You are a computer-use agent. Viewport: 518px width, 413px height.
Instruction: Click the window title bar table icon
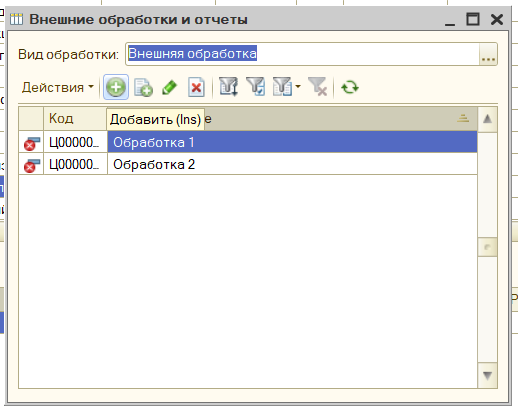(x=16, y=19)
